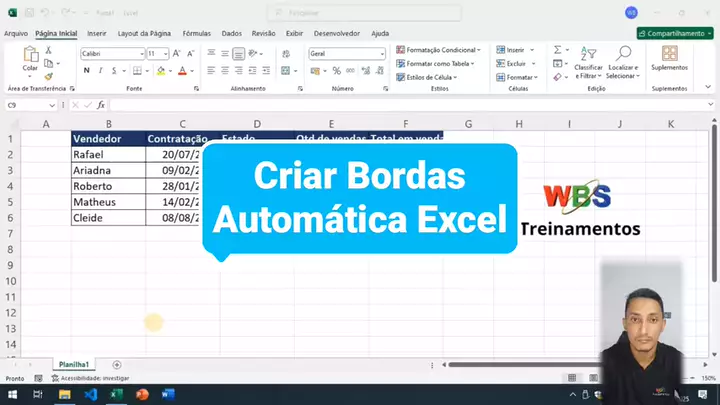The height and width of the screenshot is (405, 720).
Task: Click the accounting currency format icon
Action: tap(315, 71)
